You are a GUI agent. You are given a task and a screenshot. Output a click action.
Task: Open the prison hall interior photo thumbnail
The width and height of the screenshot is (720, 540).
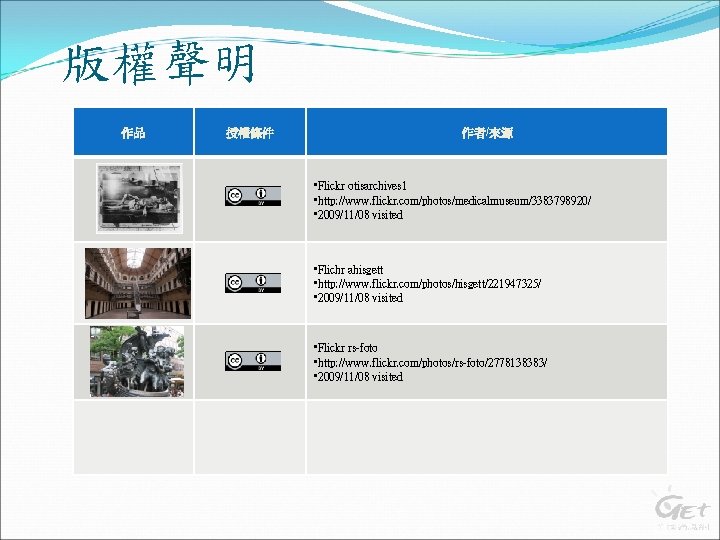pyautogui.click(x=138, y=283)
